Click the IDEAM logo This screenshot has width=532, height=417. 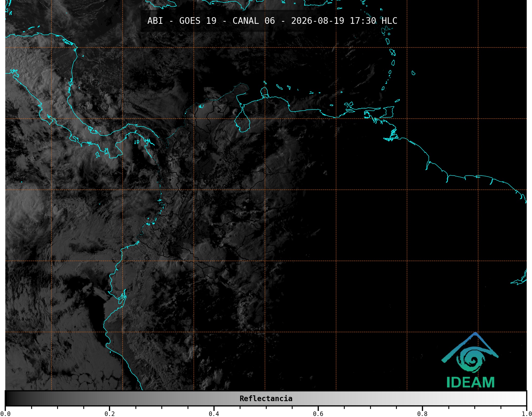tap(470, 360)
